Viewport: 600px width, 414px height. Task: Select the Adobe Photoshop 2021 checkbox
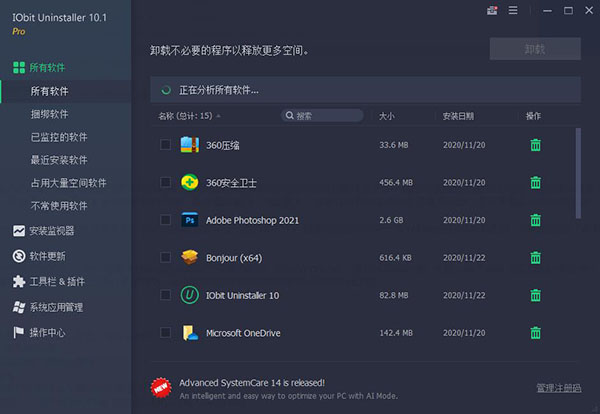pyautogui.click(x=165, y=220)
